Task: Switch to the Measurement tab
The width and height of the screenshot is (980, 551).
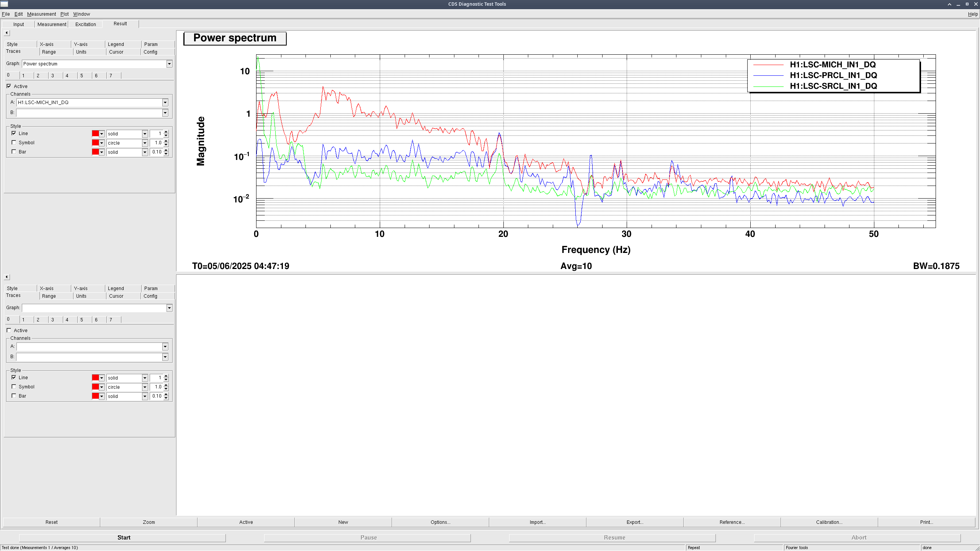Action: click(52, 24)
